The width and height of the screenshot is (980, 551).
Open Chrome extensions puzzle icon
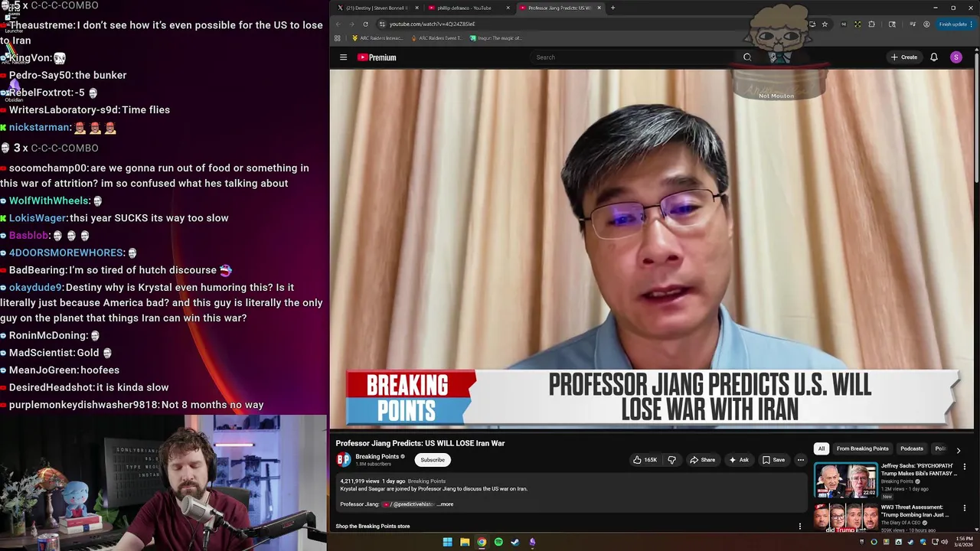[871, 24]
